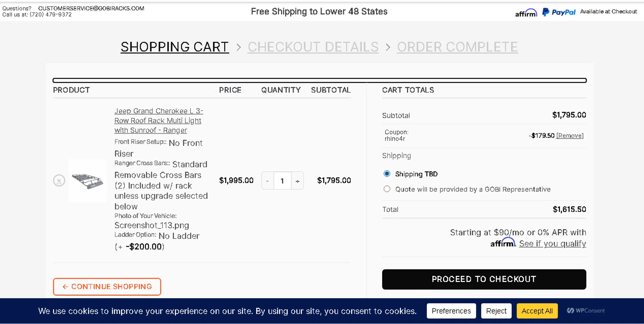644x324 pixels.
Task: Reject cookies
Action: point(496,311)
